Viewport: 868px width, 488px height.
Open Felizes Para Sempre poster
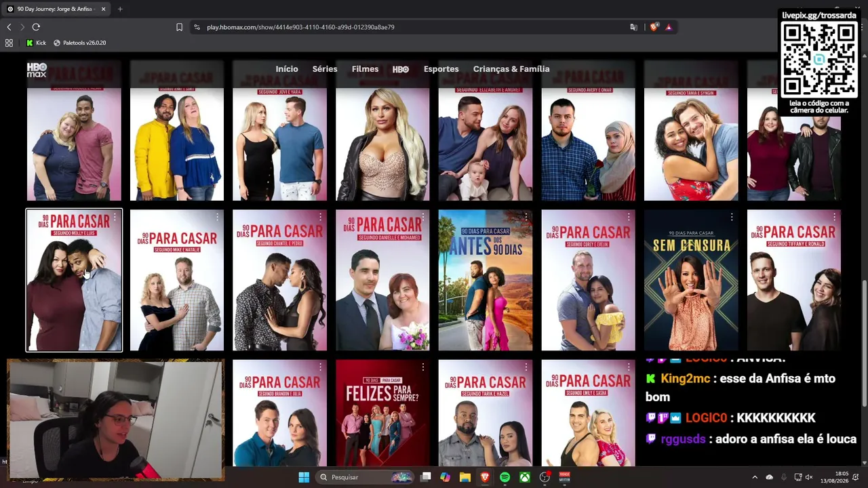pyautogui.click(x=382, y=413)
